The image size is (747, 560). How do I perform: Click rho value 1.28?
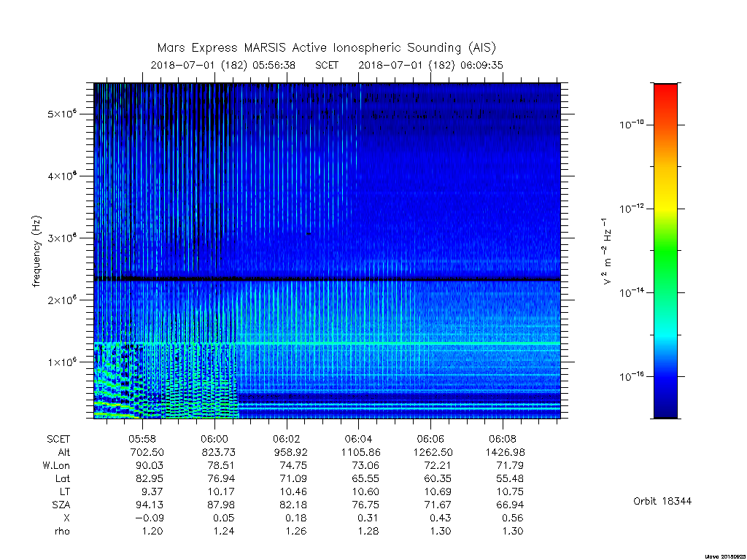(368, 531)
